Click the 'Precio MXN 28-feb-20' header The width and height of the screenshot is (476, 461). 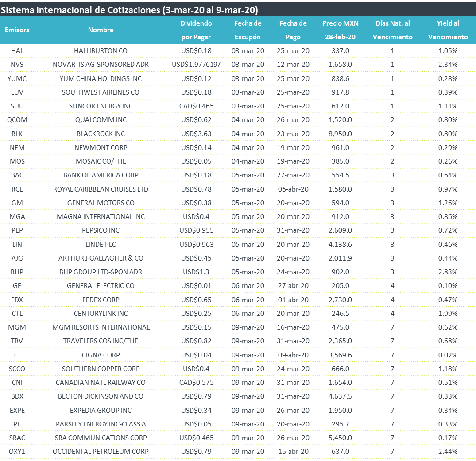point(341,30)
